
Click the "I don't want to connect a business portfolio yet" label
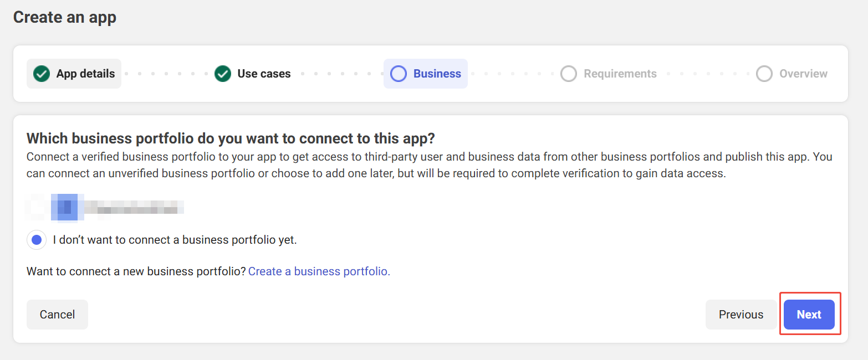click(x=175, y=240)
